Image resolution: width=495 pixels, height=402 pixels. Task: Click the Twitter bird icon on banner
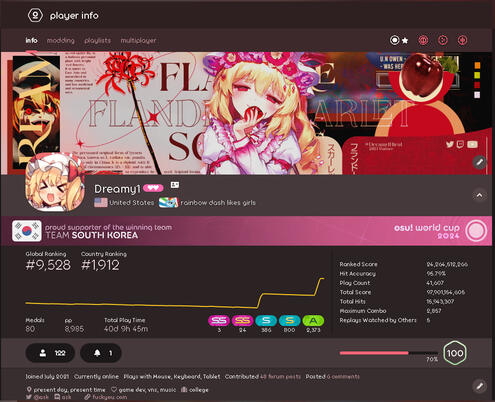(x=450, y=144)
